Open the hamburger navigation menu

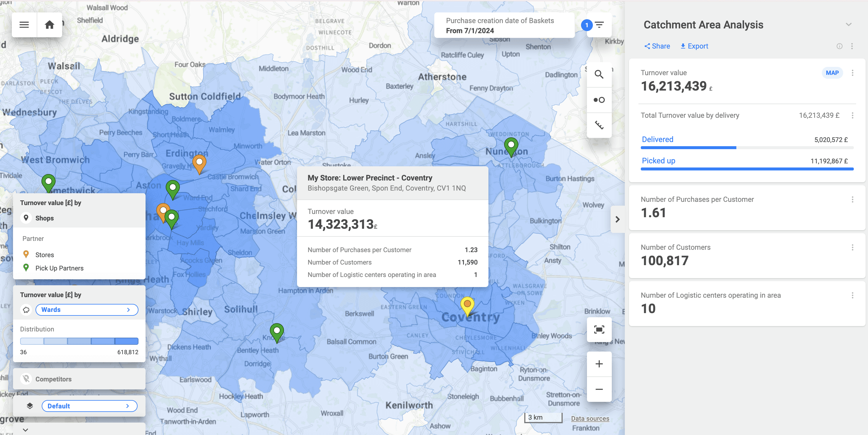pos(24,25)
